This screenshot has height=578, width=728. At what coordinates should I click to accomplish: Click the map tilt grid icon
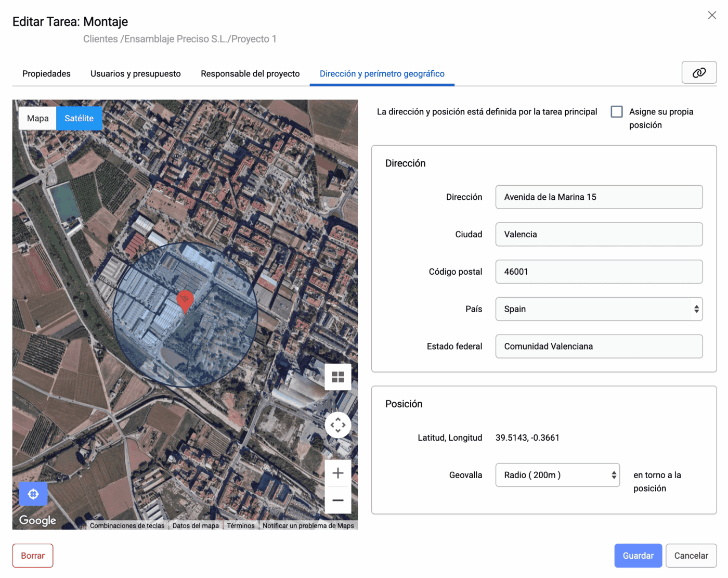click(x=338, y=377)
